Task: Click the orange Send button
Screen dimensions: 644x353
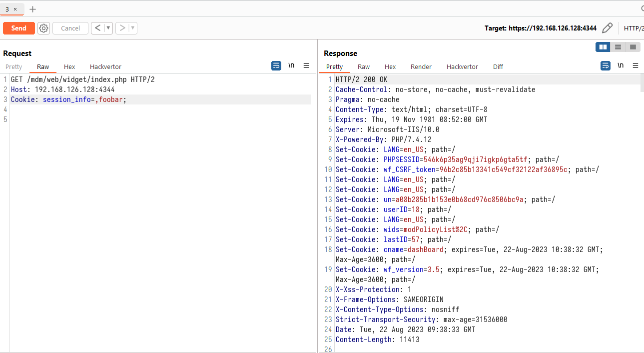Action: 19,28
